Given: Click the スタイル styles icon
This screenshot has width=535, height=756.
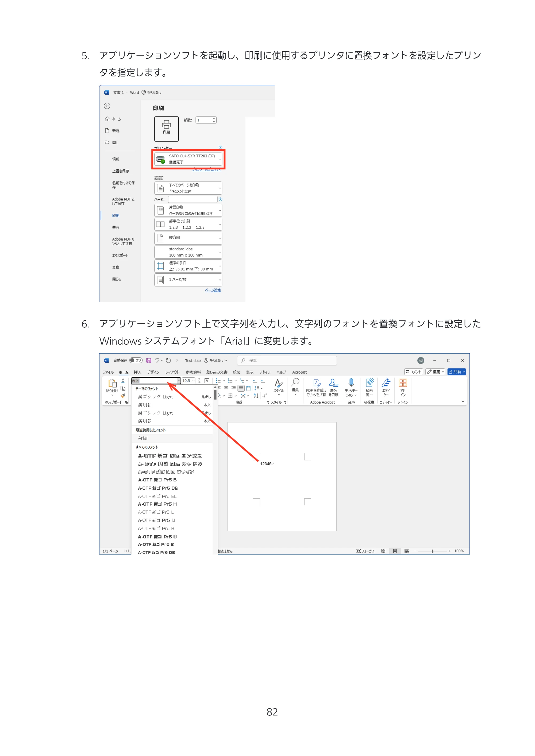Looking at the screenshot, I should [279, 383].
